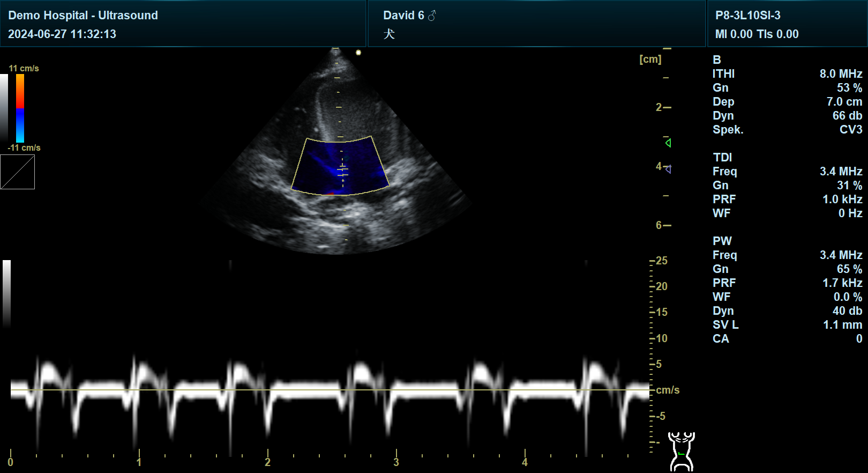The height and width of the screenshot is (473, 868).
Task: Select the B mode parameters header
Action: 716,60
